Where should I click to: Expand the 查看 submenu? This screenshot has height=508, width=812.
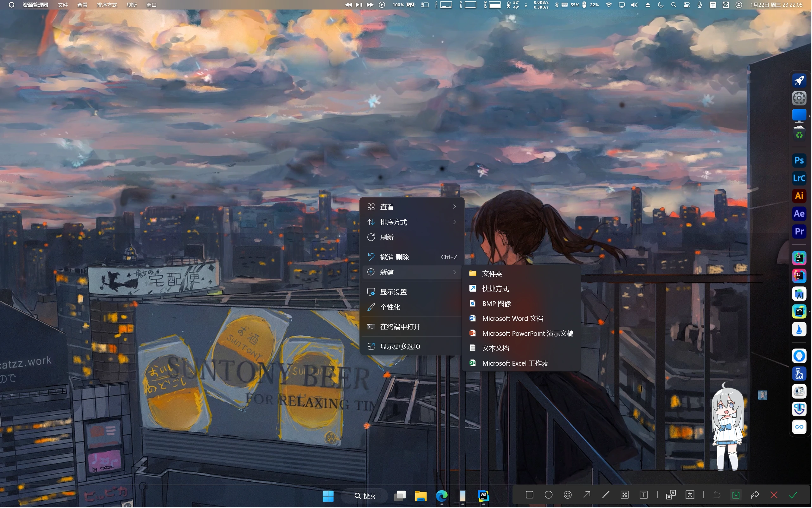412,207
